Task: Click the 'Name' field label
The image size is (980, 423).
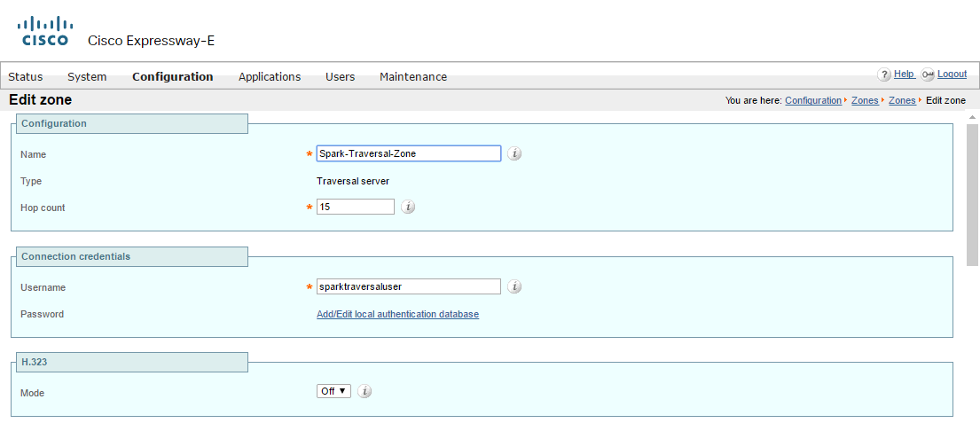Action: (x=33, y=154)
